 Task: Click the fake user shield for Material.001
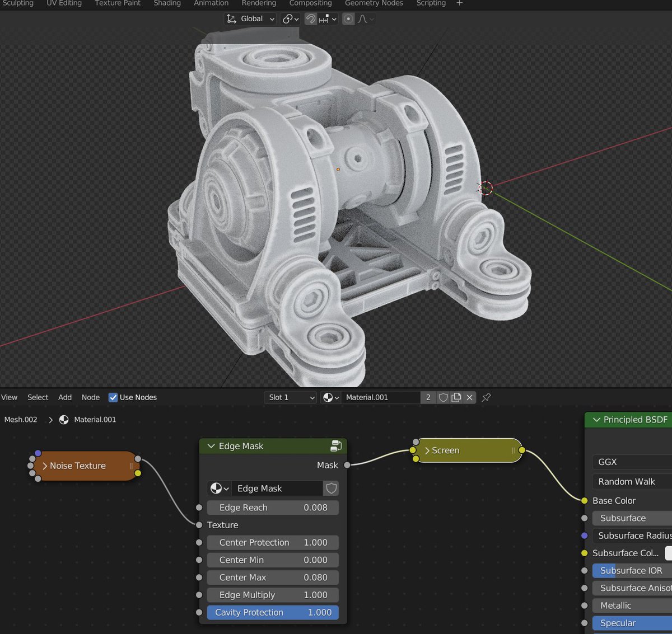point(443,397)
